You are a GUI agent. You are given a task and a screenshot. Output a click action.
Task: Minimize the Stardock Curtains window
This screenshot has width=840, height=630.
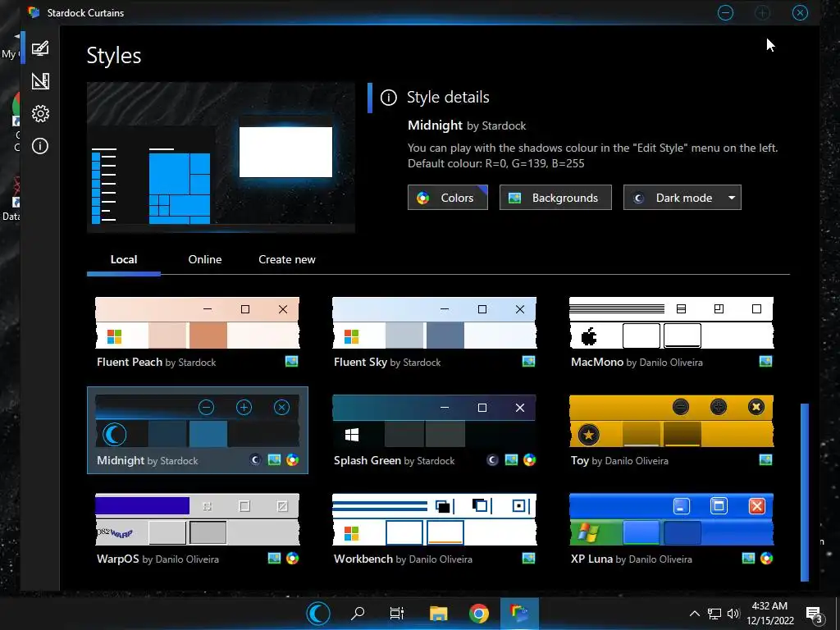pos(725,12)
